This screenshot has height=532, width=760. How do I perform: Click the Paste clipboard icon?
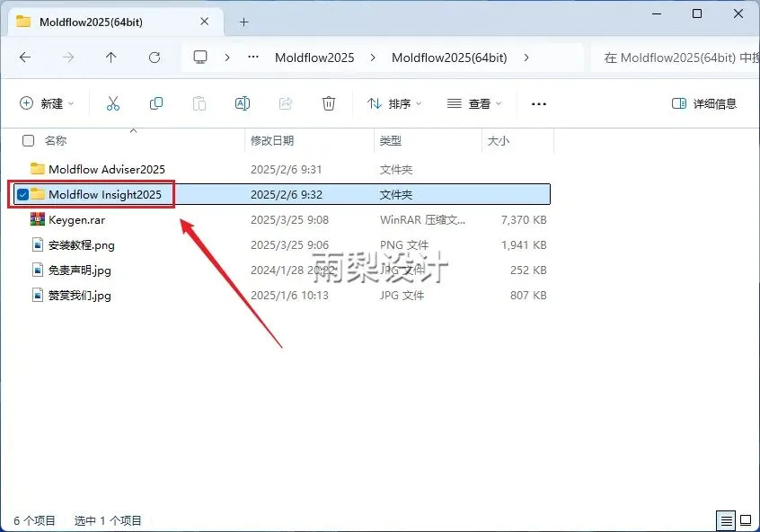tap(199, 103)
